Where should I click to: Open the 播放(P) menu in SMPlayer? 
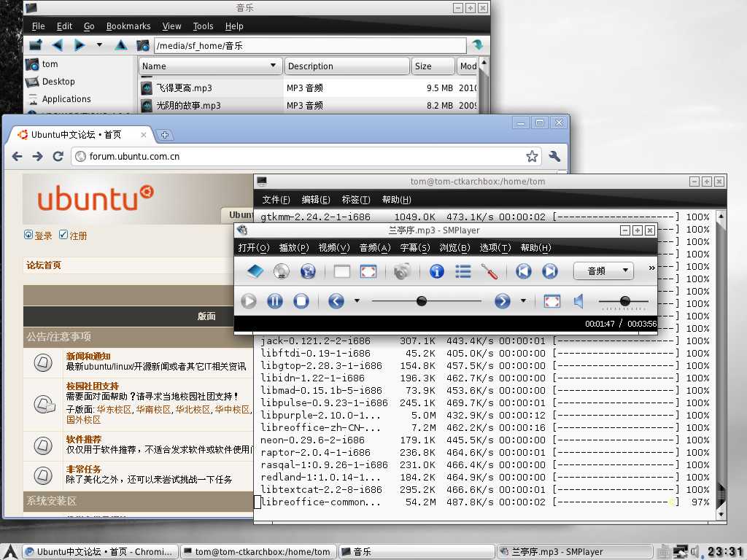[x=294, y=248]
